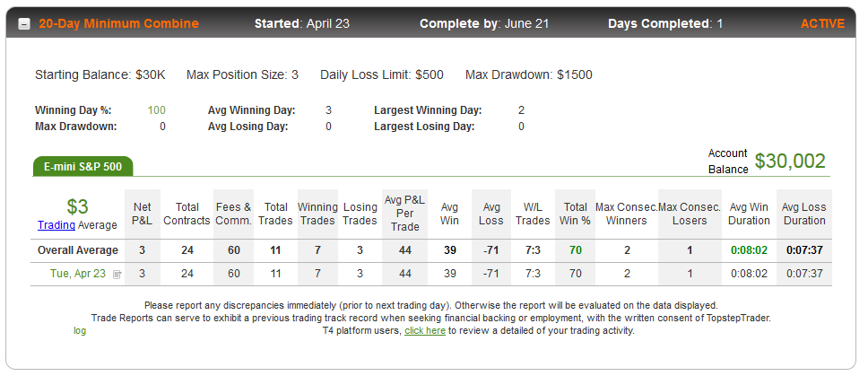Viewport: 868px width, 376px height.
Task: Collapse the 20-Day Minimum Combine panel
Action: 24,24
